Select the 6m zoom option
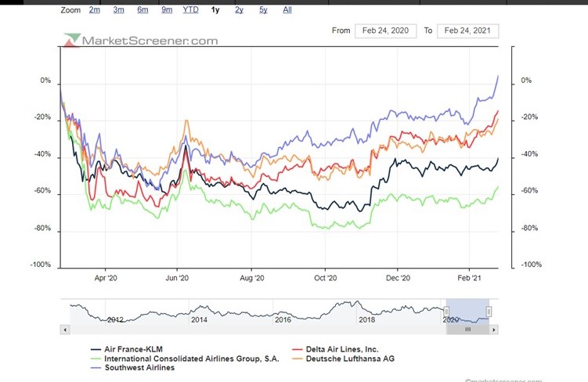This screenshot has height=382, width=588. click(x=142, y=10)
